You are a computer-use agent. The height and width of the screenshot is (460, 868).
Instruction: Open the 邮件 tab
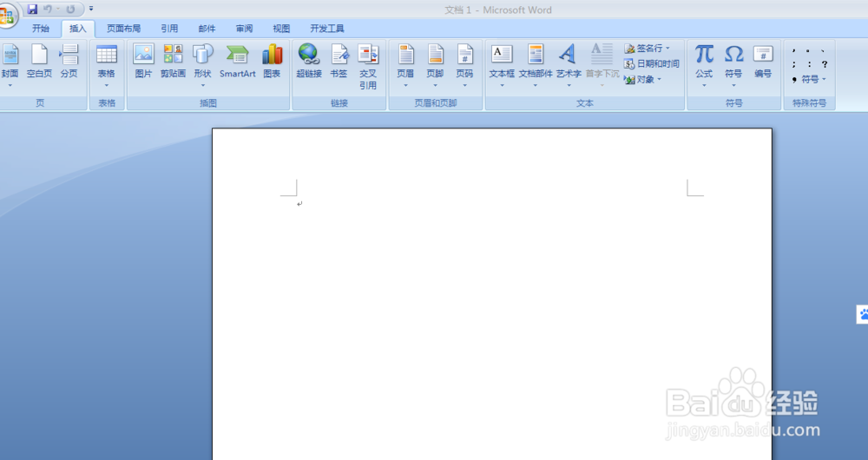[207, 29]
